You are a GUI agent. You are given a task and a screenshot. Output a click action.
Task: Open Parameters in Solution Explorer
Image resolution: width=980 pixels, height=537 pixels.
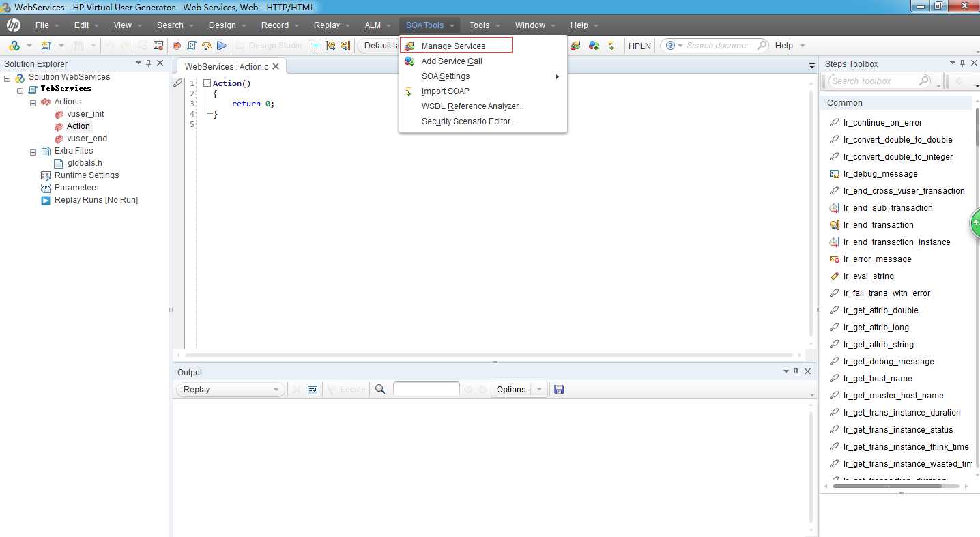click(76, 188)
